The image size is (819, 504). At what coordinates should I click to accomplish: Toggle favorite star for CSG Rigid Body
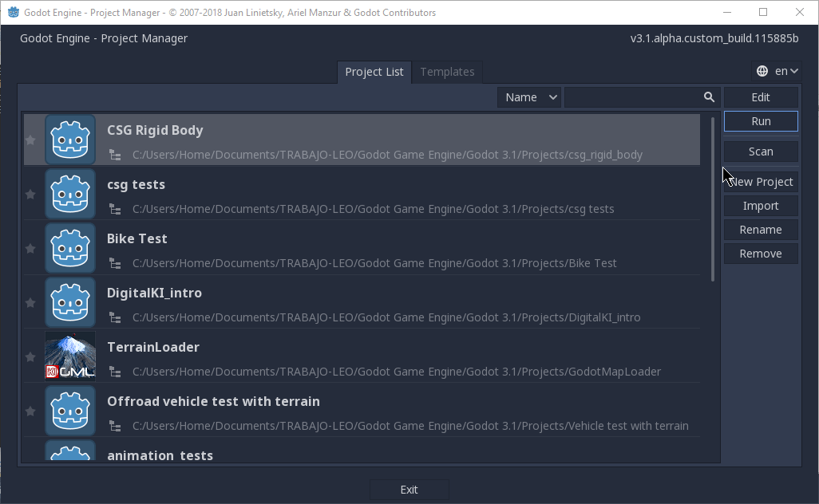(30, 140)
